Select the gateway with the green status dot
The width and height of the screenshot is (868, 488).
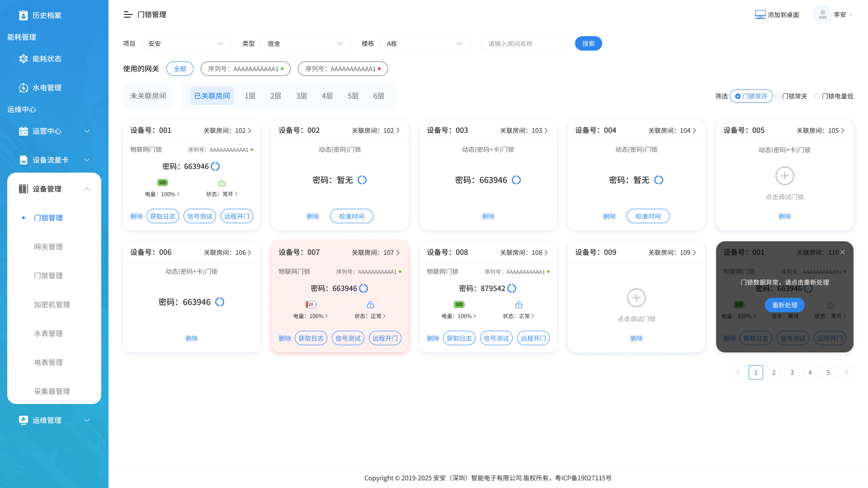(245, 69)
